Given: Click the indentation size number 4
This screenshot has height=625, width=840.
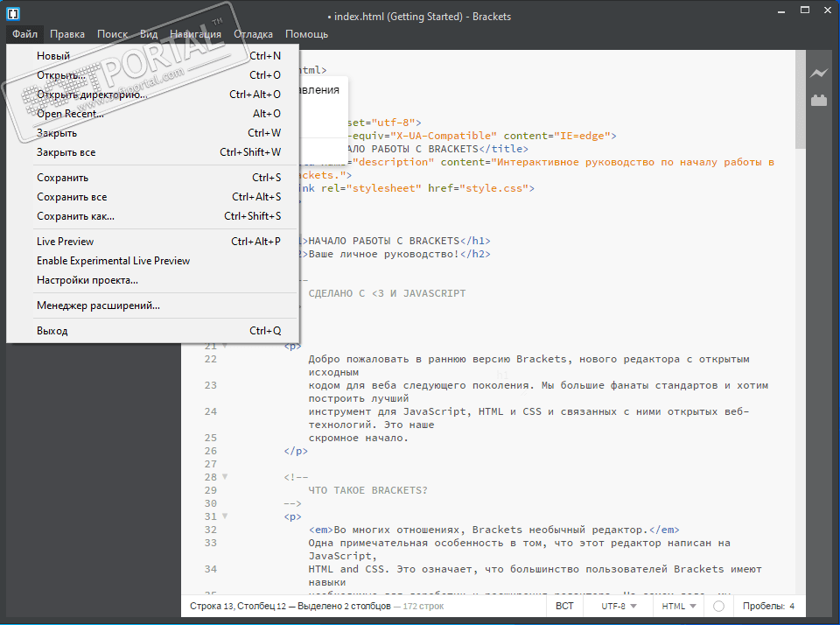Looking at the screenshot, I should pyautogui.click(x=792, y=606).
